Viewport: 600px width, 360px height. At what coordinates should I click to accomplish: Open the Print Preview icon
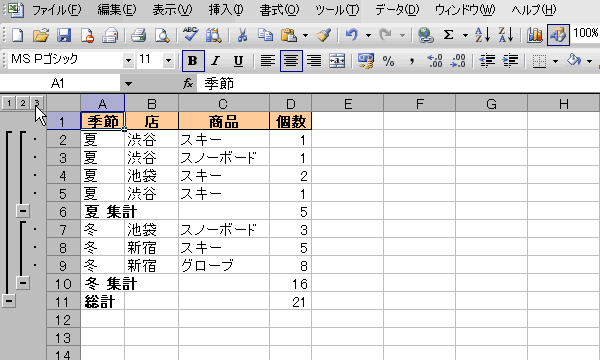(x=162, y=36)
